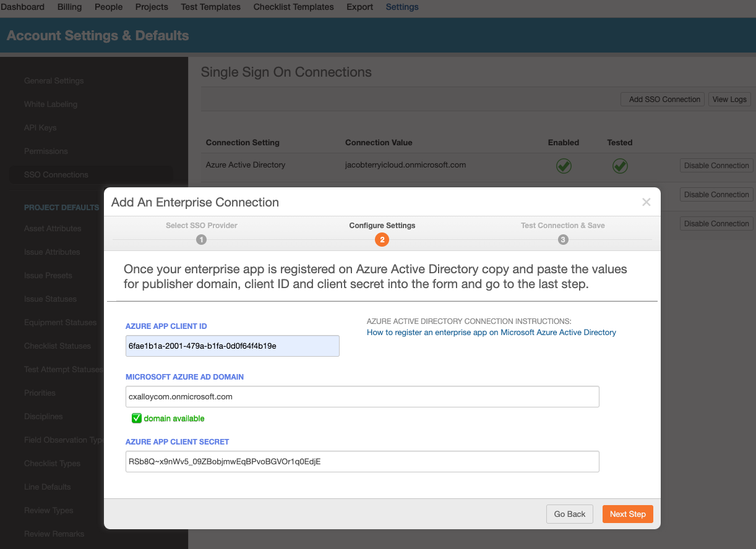The image size is (756, 549).
Task: Open the Checklist Templates tab
Action: pos(293,7)
